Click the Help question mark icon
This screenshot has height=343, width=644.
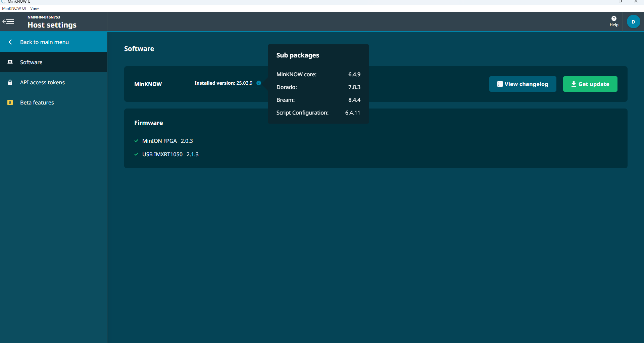tap(614, 19)
